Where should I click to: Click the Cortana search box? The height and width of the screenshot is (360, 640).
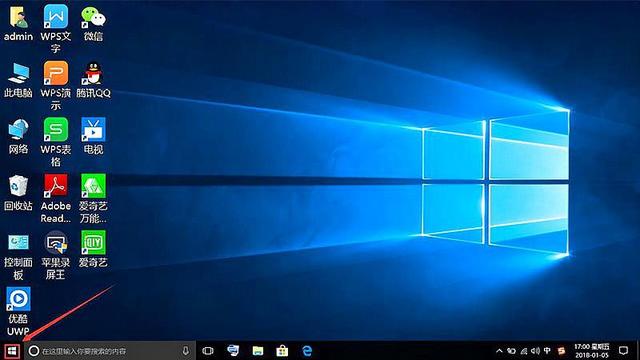(110, 351)
